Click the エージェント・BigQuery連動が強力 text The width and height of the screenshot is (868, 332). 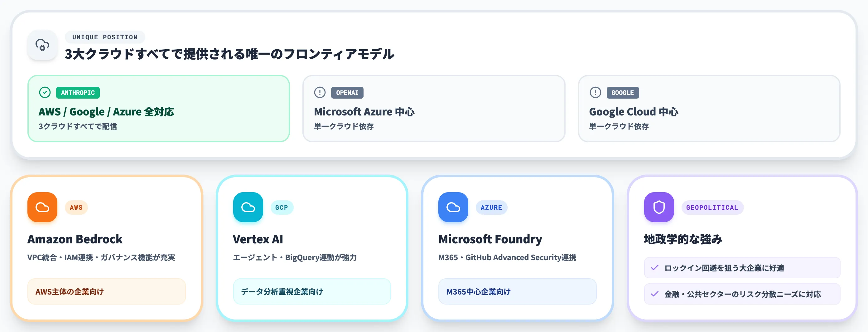click(x=295, y=257)
